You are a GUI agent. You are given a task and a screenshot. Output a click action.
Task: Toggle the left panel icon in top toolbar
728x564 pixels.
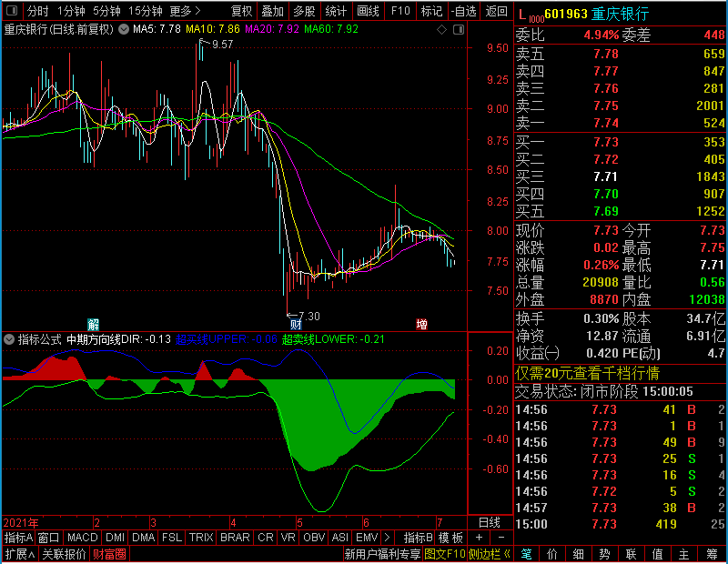pyautogui.click(x=12, y=10)
